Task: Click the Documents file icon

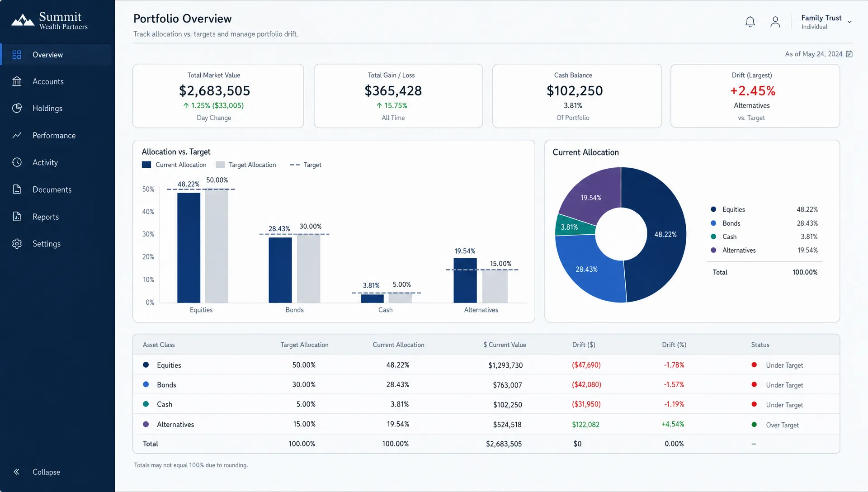Action: point(17,189)
